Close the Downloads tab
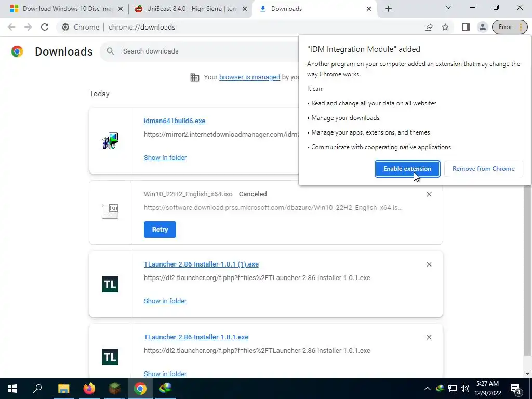 [369, 9]
